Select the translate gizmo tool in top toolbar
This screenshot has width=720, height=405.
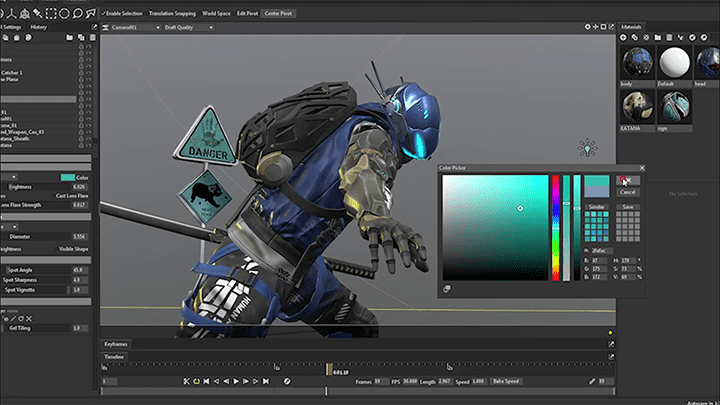(x=11, y=13)
